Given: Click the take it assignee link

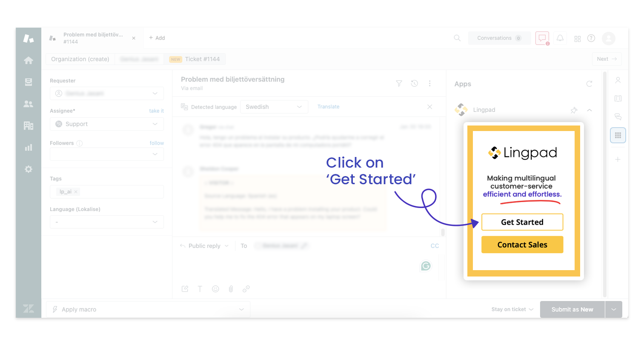Looking at the screenshot, I should pos(156,111).
